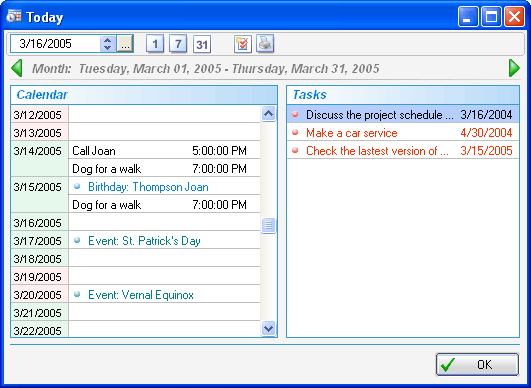
Task: Click the printer icon in toolbar
Action: pyautogui.click(x=265, y=44)
